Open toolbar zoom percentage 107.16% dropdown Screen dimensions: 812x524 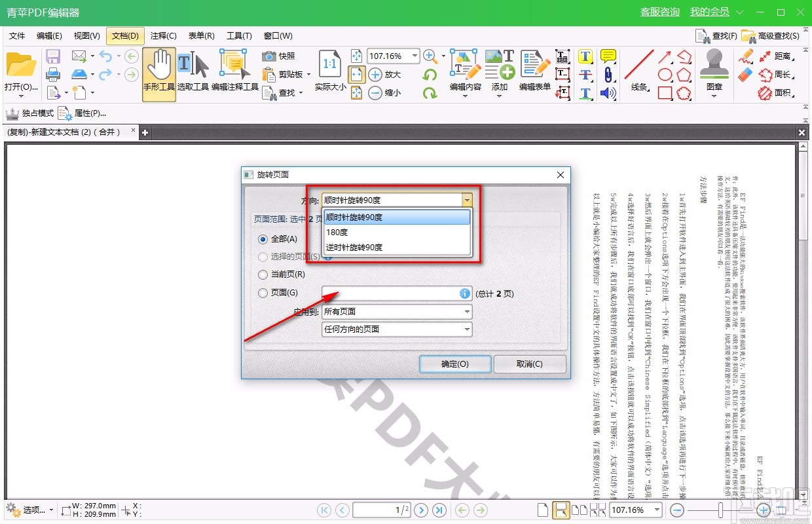414,56
